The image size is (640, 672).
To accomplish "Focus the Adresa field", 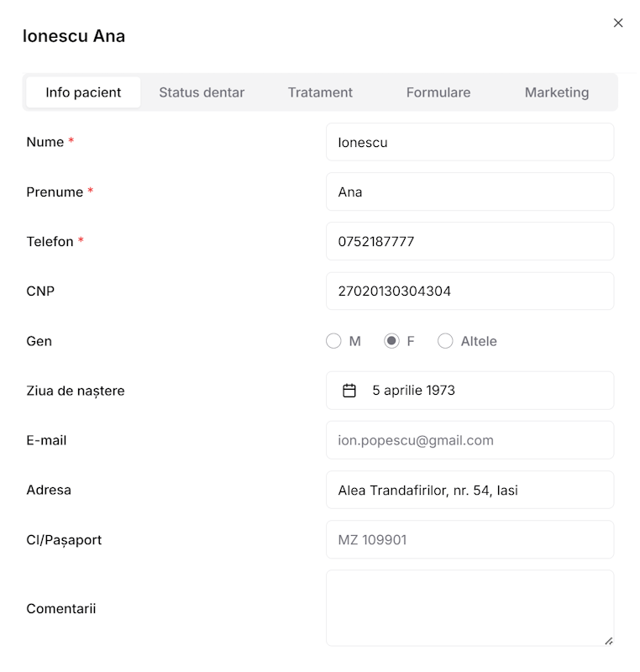I will click(469, 490).
